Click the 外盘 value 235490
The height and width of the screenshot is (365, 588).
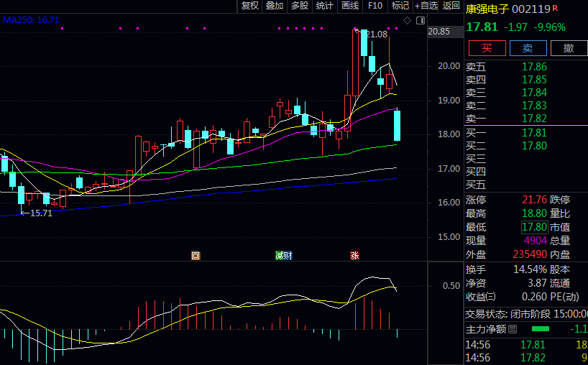click(530, 254)
